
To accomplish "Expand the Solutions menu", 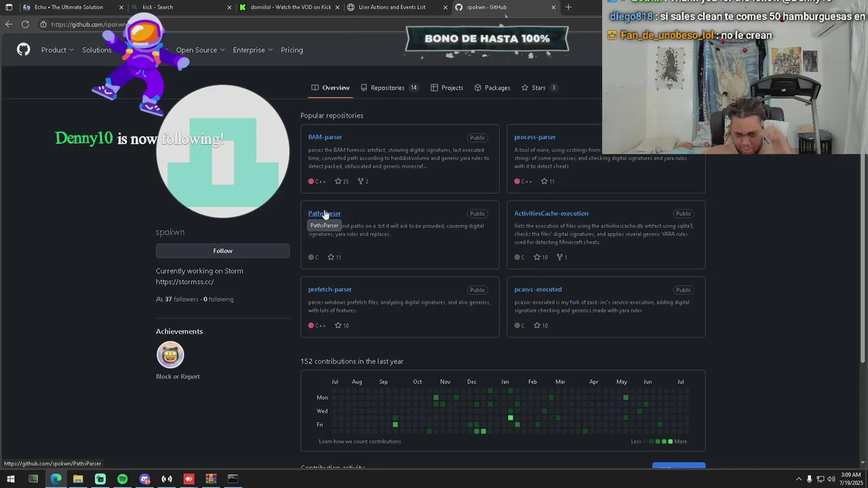I will point(97,50).
